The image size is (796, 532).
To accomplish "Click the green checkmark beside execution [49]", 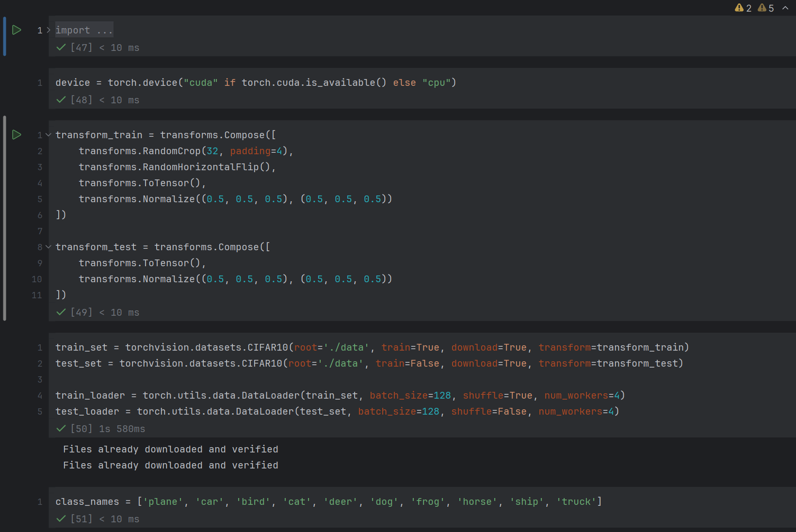I will [61, 312].
